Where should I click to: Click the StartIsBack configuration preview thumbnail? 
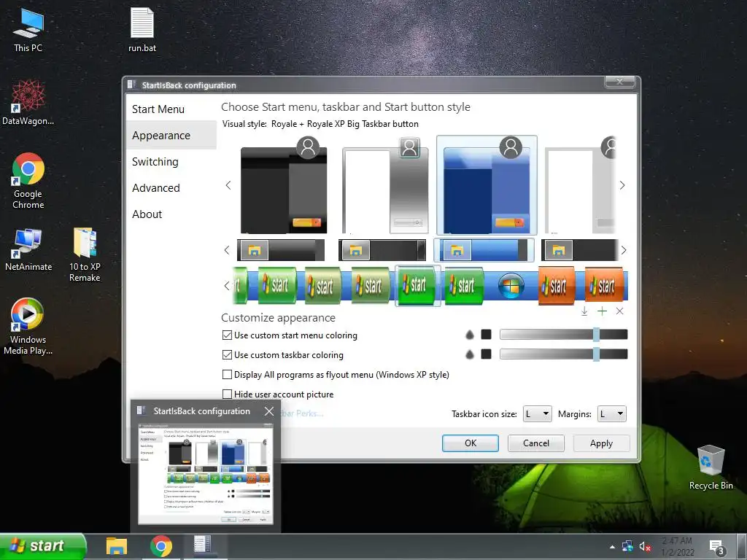click(206, 472)
